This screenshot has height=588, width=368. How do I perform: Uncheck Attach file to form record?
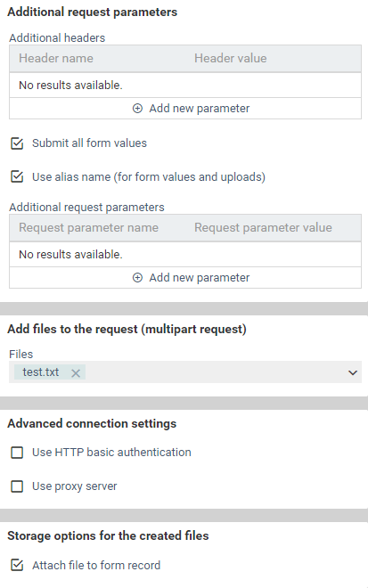point(17,565)
